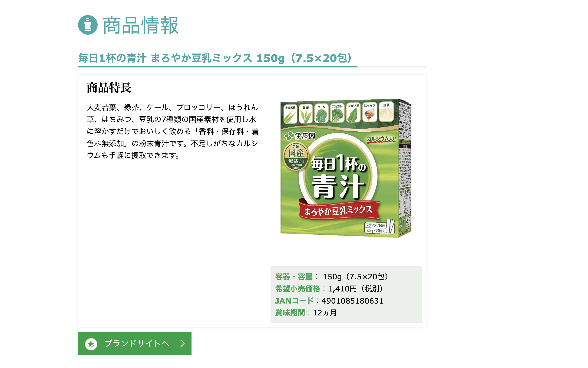Screen dimensions: 588x368
Task: Click the red まろやか豆乳ミックス ribbon on box
Action: [339, 210]
